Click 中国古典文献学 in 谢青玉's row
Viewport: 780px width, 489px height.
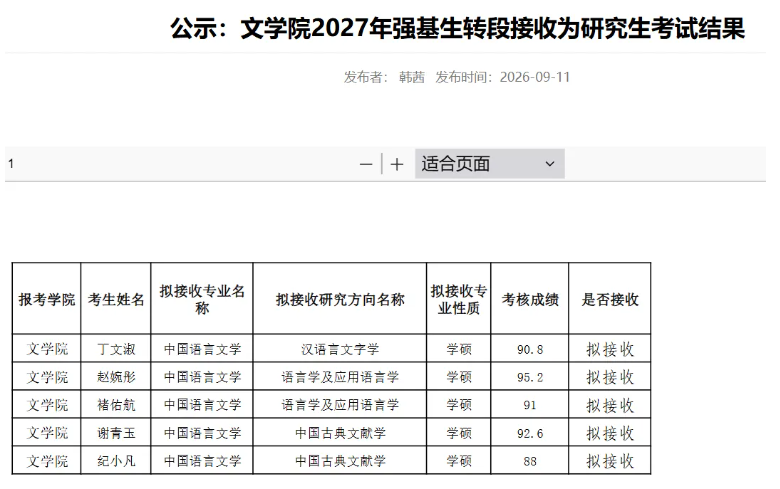340,433
